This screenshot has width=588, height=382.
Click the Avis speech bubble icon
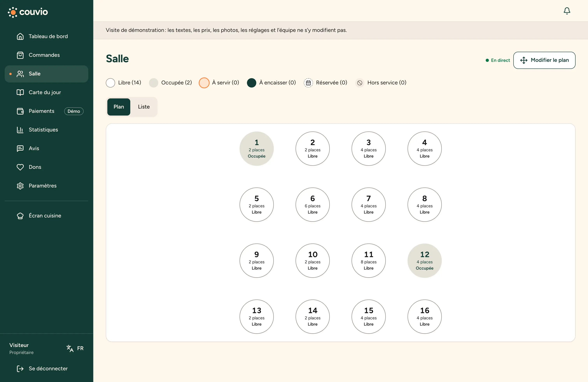pyautogui.click(x=20, y=148)
